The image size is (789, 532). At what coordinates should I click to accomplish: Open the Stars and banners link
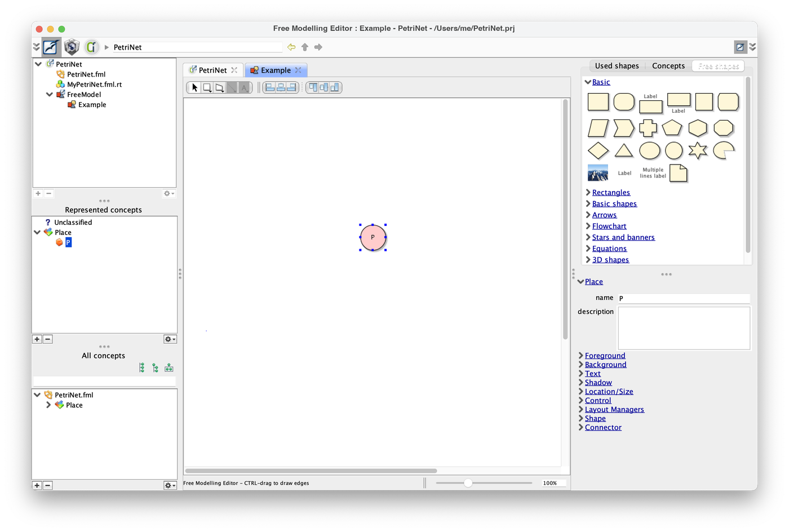(x=623, y=238)
